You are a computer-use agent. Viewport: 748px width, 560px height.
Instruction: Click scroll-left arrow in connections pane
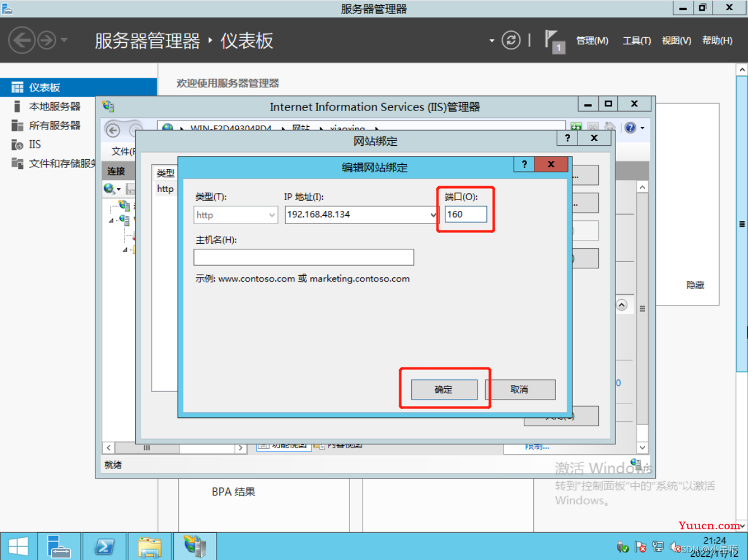[109, 448]
